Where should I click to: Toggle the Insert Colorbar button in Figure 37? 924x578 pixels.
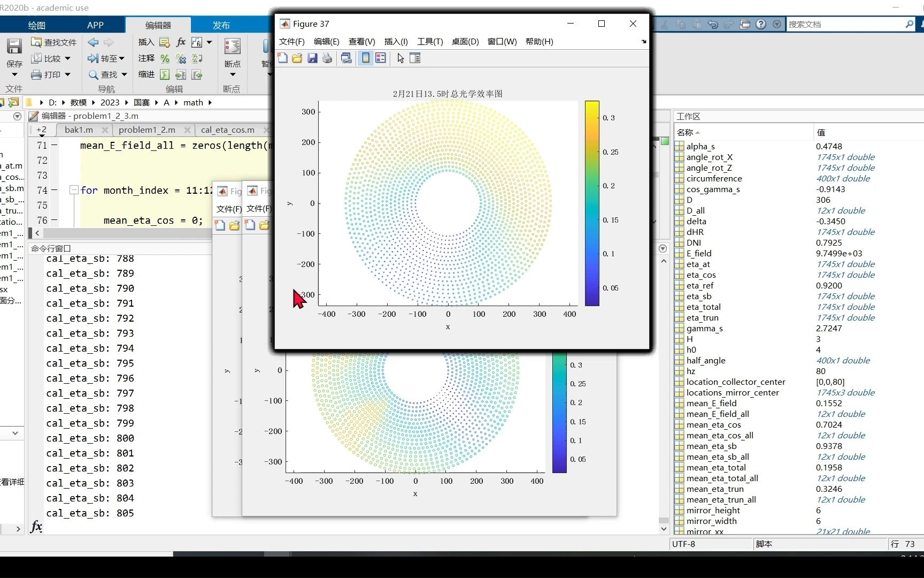point(366,58)
